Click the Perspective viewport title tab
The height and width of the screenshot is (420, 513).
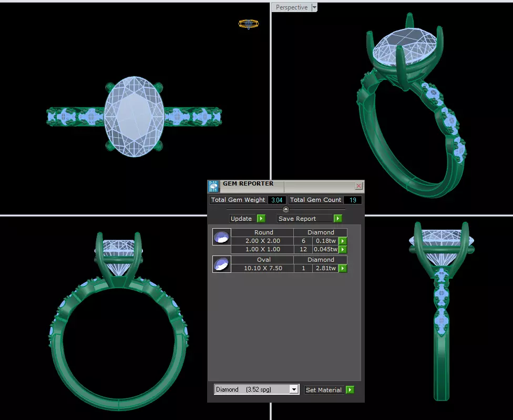pyautogui.click(x=292, y=7)
